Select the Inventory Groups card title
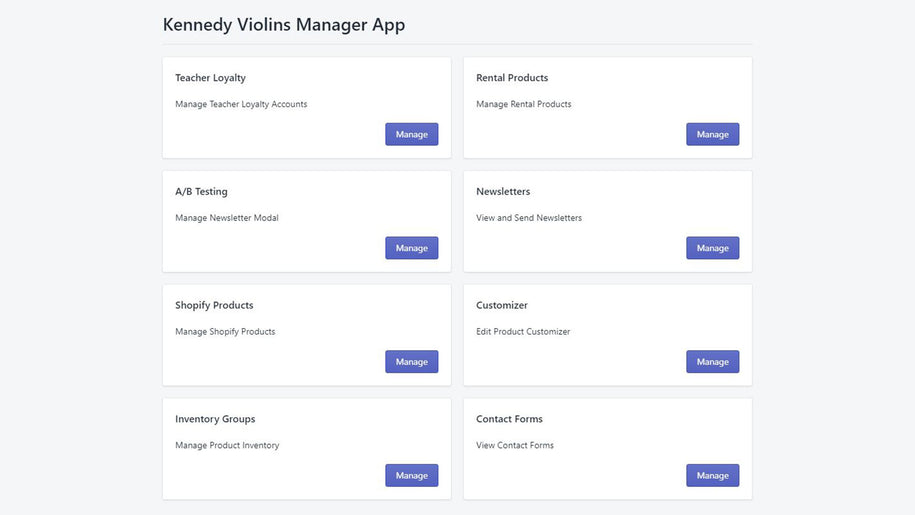Viewport: 915px width, 515px height. point(215,419)
